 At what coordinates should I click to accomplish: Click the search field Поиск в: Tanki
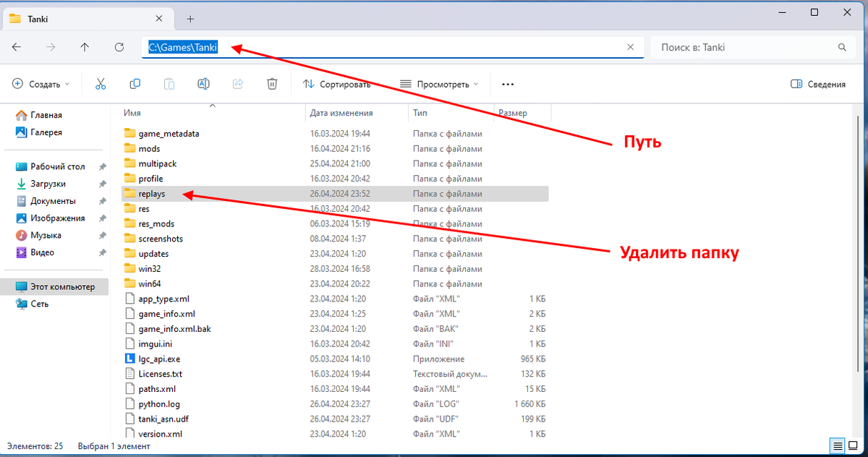(745, 47)
